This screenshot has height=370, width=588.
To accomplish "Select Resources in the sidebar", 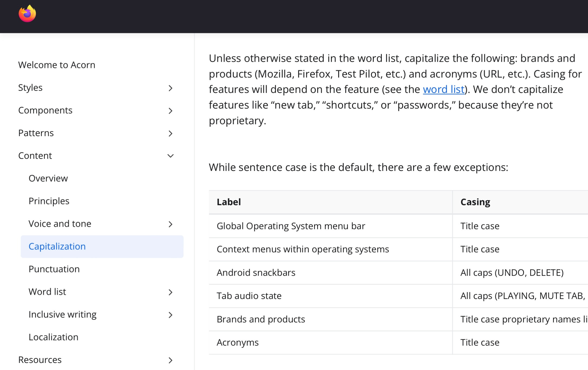I will pyautogui.click(x=40, y=360).
